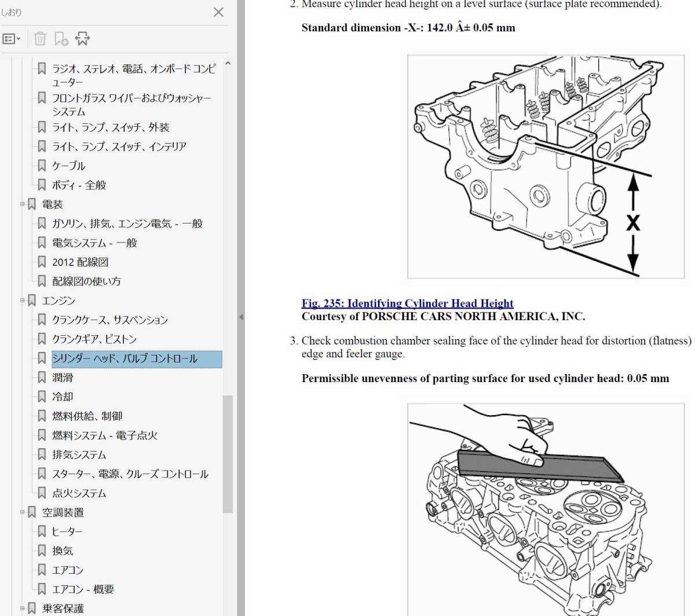Open the ラジオ、ステレオ、電話 bookmark

pos(134,75)
